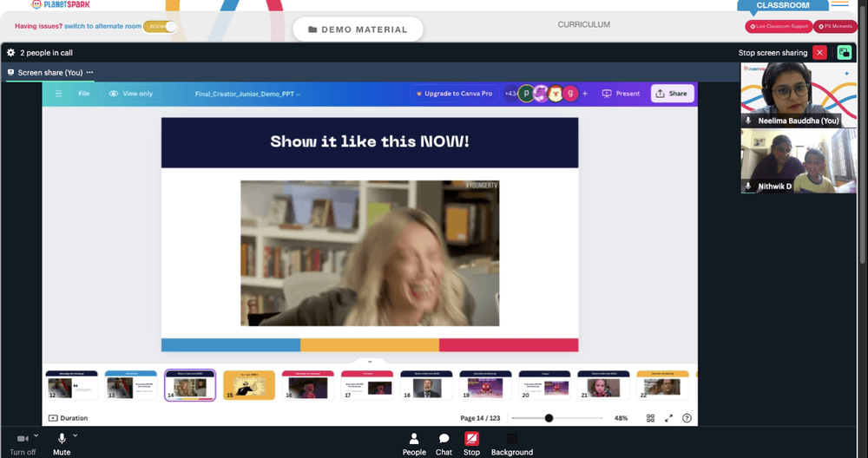Open the People panel

(x=414, y=444)
